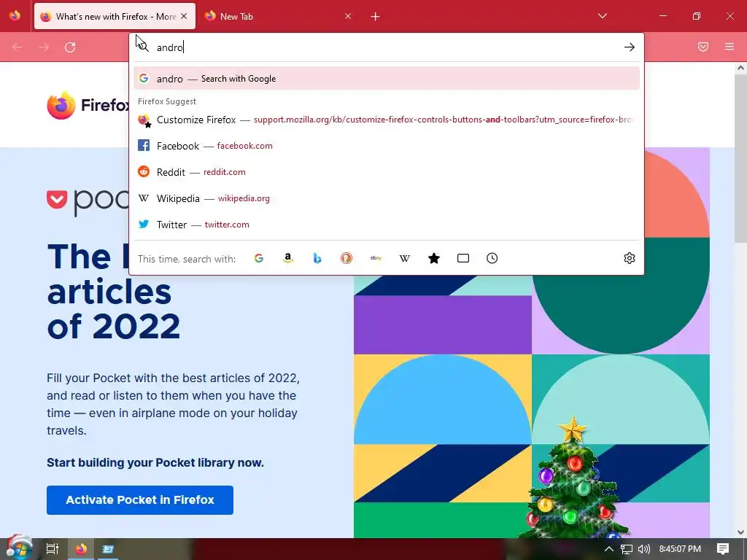Open the Firefox application menu

coord(729,47)
